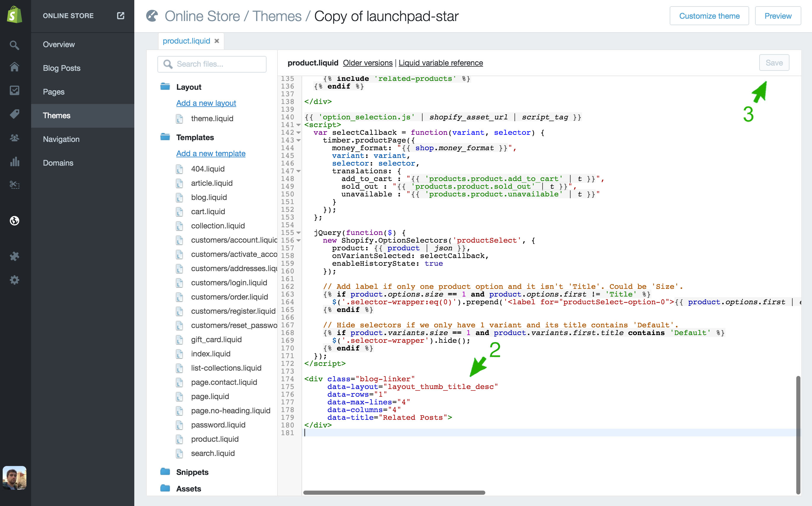The height and width of the screenshot is (506, 812).
Task: Open page.contact.liquid file
Action: pos(224,382)
